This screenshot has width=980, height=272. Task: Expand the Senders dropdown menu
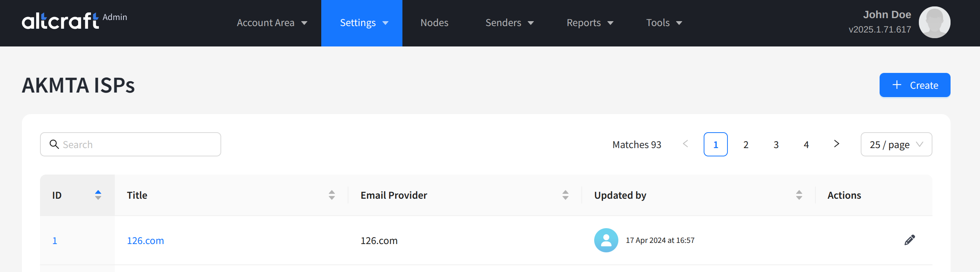[509, 23]
